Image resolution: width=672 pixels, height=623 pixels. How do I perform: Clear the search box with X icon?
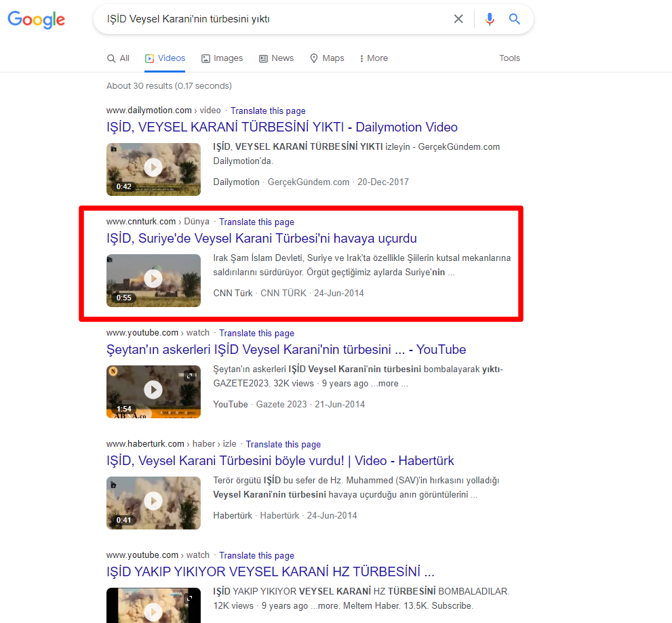458,19
